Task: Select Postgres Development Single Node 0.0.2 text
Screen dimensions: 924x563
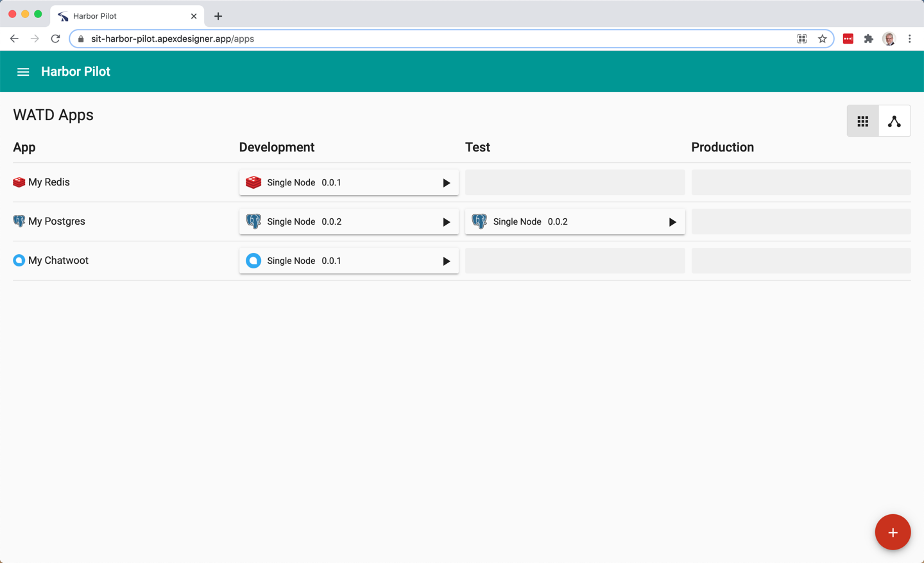Action: pos(304,222)
